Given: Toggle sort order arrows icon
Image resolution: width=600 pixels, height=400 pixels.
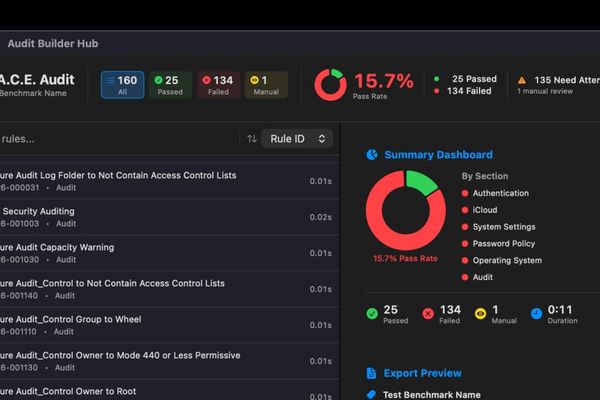Looking at the screenshot, I should click(252, 139).
